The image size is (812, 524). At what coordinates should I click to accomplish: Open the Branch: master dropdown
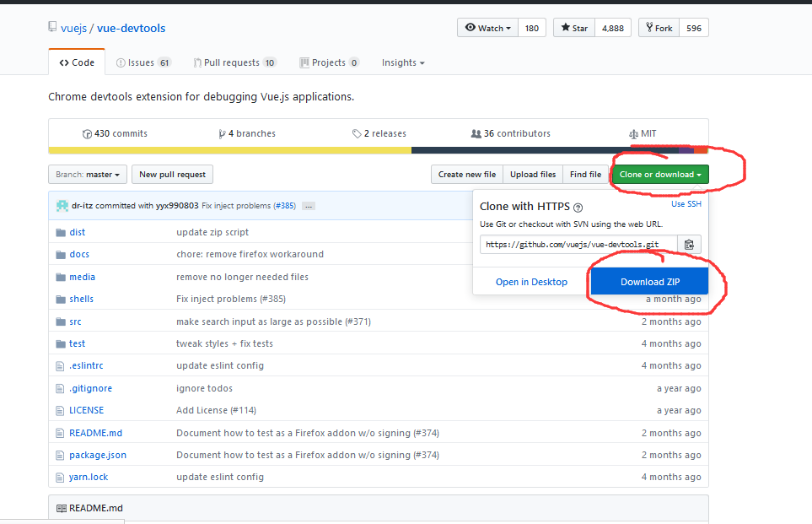tap(88, 175)
